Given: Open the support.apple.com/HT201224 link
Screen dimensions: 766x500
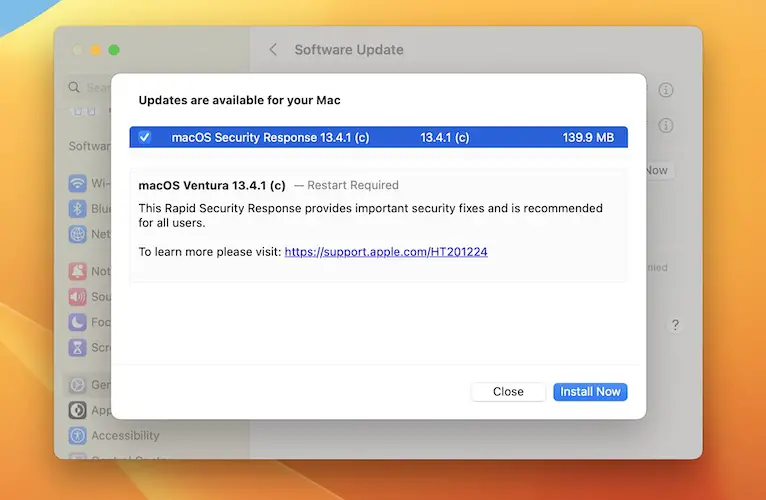Looking at the screenshot, I should 386,252.
